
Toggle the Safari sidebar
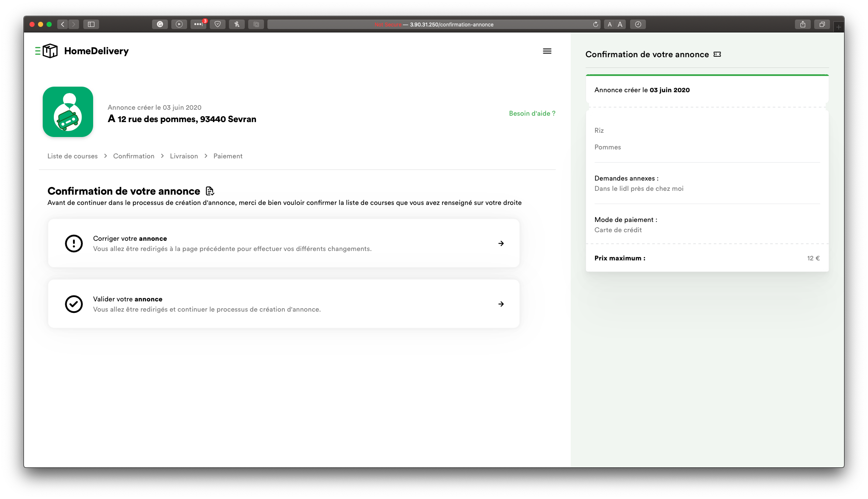click(91, 24)
